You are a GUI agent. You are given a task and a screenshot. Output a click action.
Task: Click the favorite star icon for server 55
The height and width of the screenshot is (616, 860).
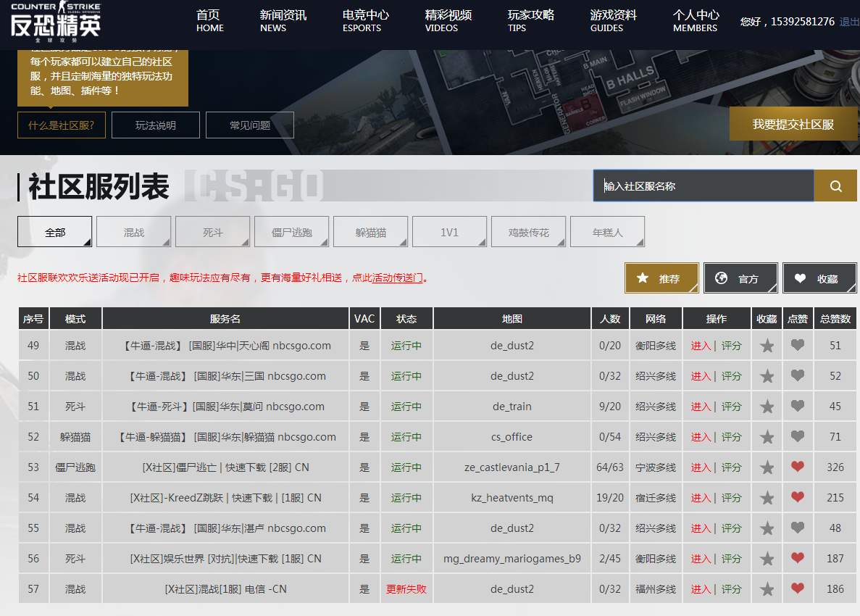[x=767, y=528]
